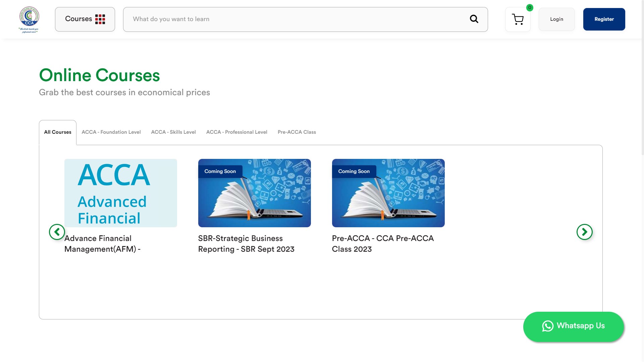Click Coming Soon badge on SBR course
Viewport: 644px width, 362px height.
[220, 171]
